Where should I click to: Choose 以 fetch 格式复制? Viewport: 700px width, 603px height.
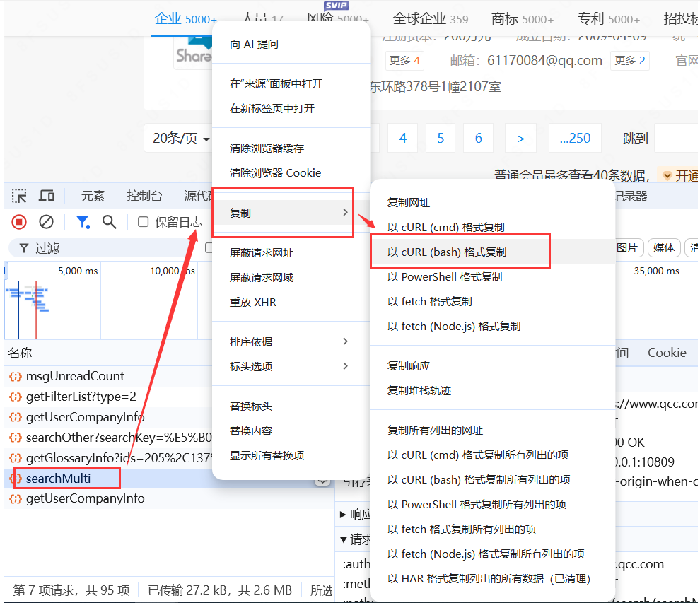429,302
